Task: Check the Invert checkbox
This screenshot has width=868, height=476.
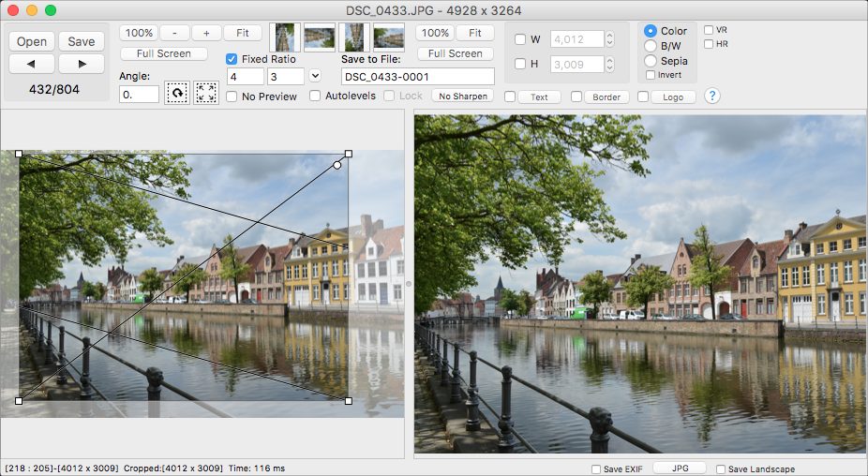Action: pyautogui.click(x=651, y=75)
